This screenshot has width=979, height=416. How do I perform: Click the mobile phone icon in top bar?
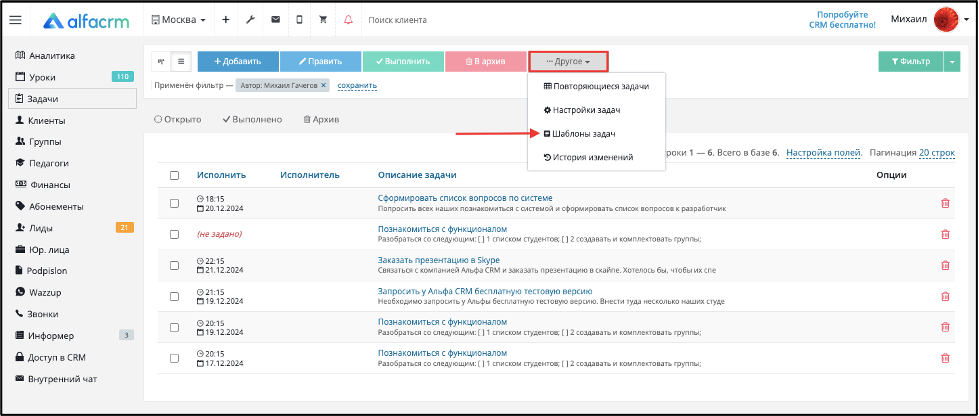coord(299,20)
